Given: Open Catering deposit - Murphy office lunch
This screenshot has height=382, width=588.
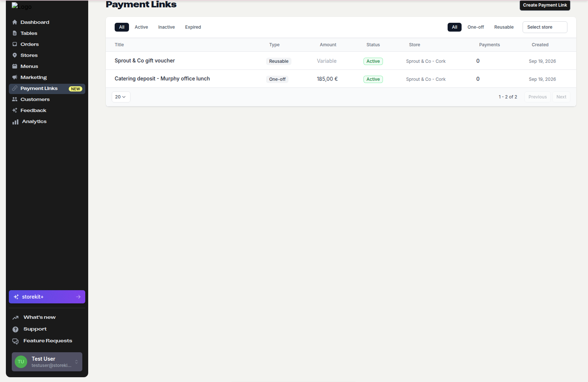Looking at the screenshot, I should click(162, 79).
